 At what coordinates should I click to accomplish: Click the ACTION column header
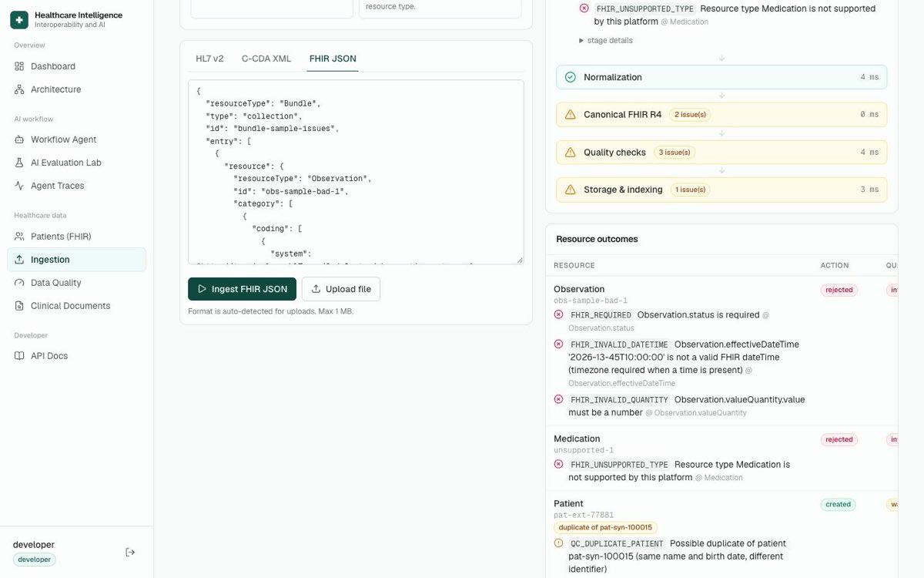(835, 265)
